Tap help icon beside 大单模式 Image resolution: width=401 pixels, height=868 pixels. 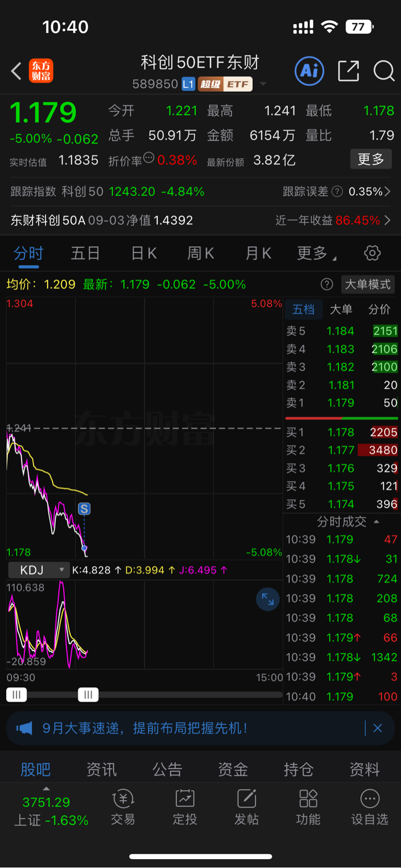[327, 284]
